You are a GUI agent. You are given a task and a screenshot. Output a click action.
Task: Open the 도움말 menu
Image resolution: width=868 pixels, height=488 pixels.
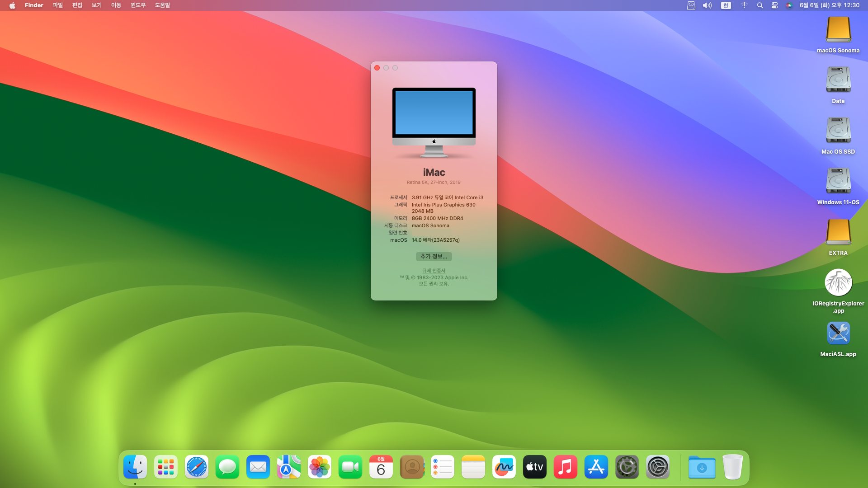coord(162,5)
